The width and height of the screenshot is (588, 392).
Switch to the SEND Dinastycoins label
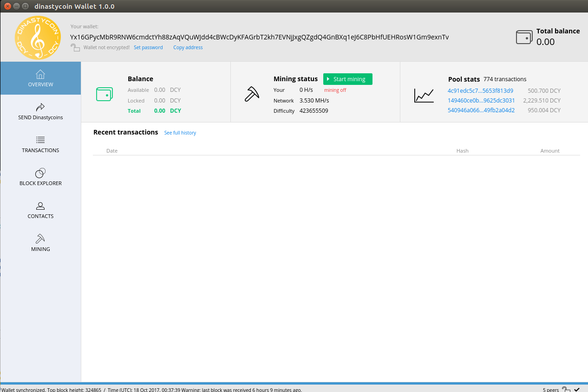40,117
